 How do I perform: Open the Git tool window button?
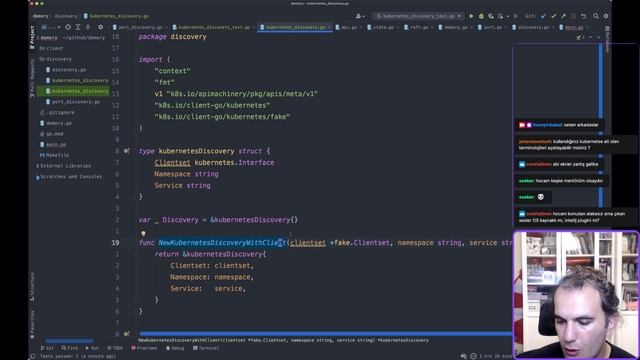tap(47, 348)
